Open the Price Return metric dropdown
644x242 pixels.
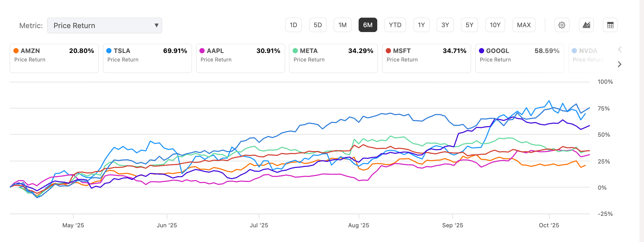(105, 25)
